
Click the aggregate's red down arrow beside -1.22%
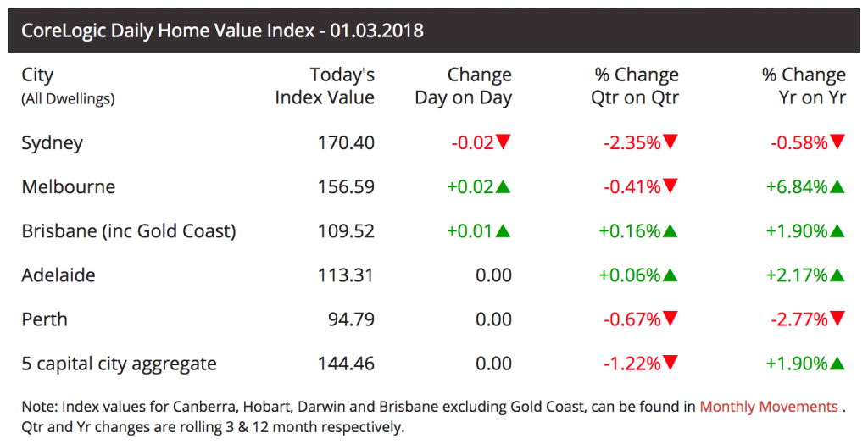671,364
